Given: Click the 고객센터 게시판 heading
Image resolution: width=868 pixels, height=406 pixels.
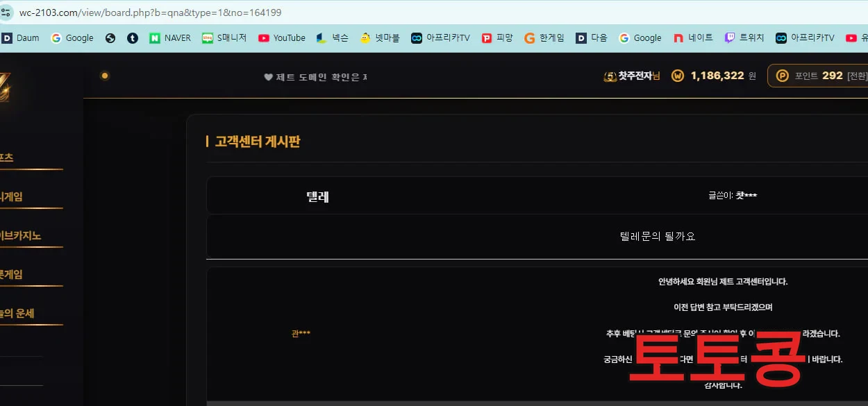Looking at the screenshot, I should (258, 142).
